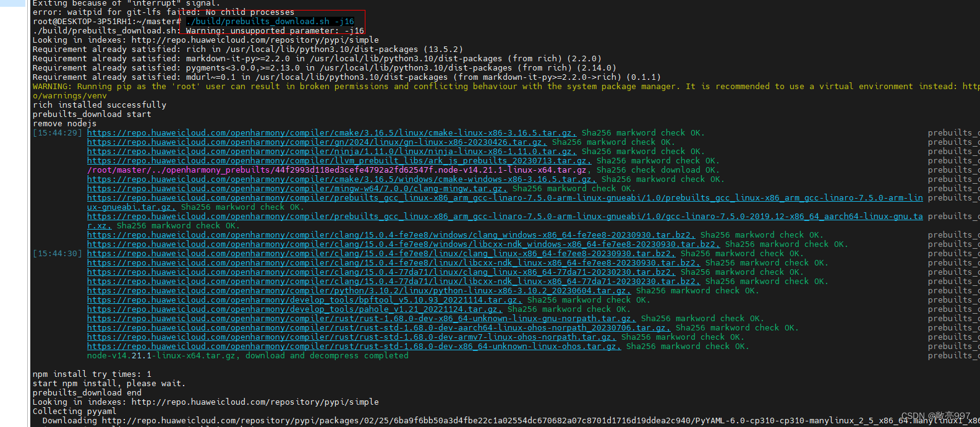The height and width of the screenshot is (427, 980).
Task: Open the clang_windows-x86_64-fe7ee8 link
Action: click(x=391, y=235)
